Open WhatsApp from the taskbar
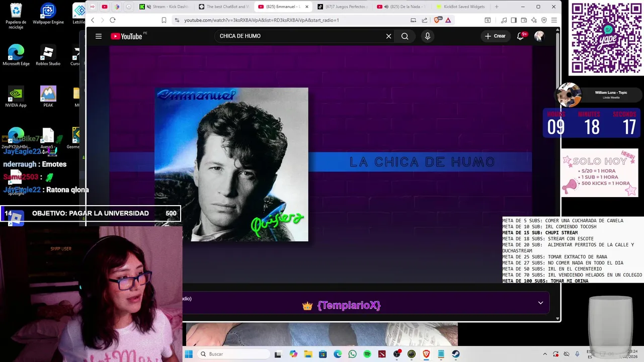644x362 pixels. click(x=352, y=354)
